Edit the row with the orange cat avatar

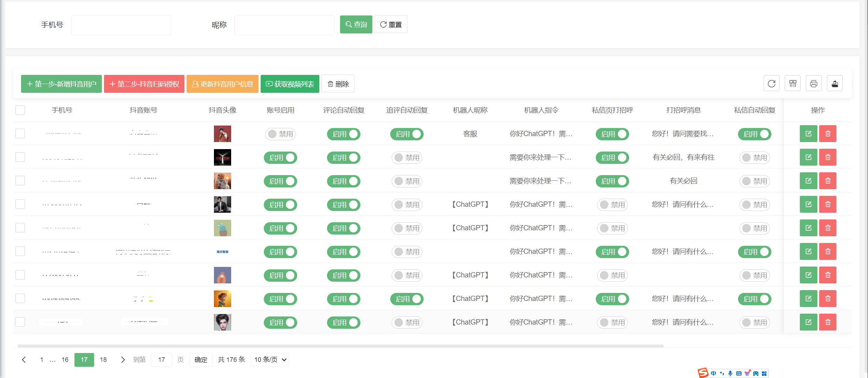tap(808, 181)
